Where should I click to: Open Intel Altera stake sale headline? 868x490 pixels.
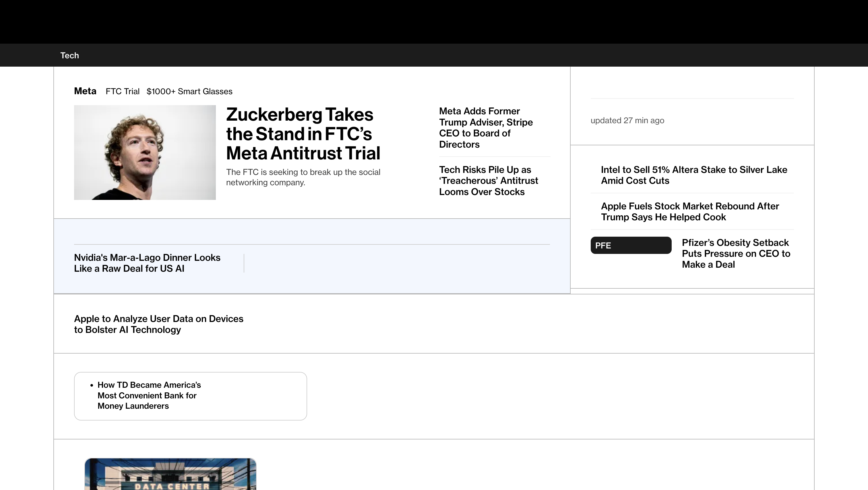pos(694,175)
